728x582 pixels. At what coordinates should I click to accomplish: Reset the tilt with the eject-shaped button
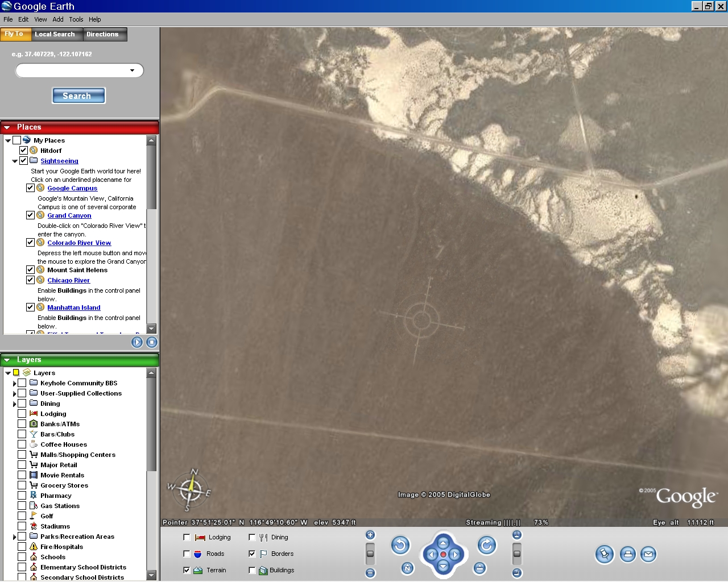(x=479, y=568)
